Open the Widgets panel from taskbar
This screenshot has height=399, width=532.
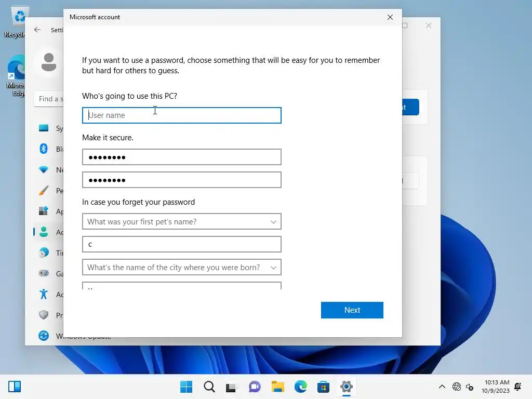coord(15,387)
